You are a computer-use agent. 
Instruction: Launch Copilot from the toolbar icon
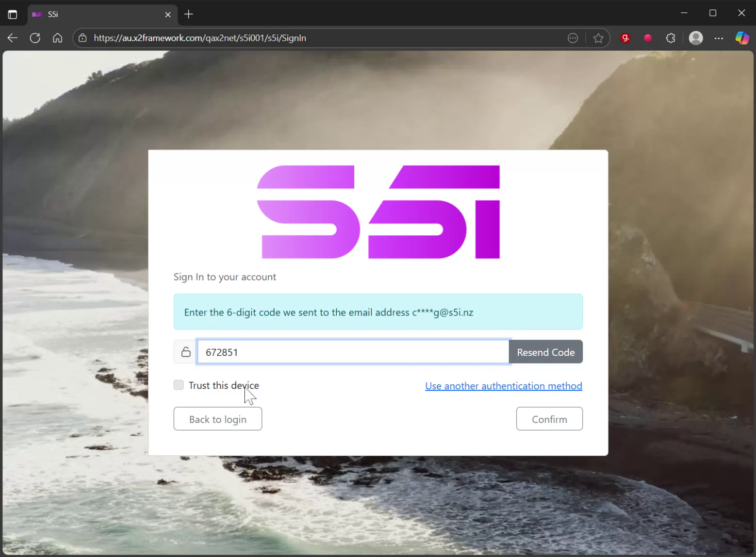pos(742,38)
